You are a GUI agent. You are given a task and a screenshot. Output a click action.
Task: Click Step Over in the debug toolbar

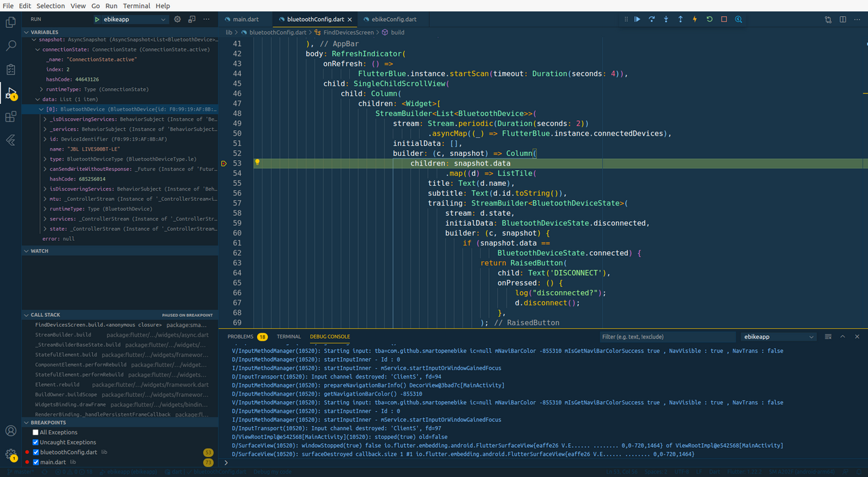(x=652, y=20)
